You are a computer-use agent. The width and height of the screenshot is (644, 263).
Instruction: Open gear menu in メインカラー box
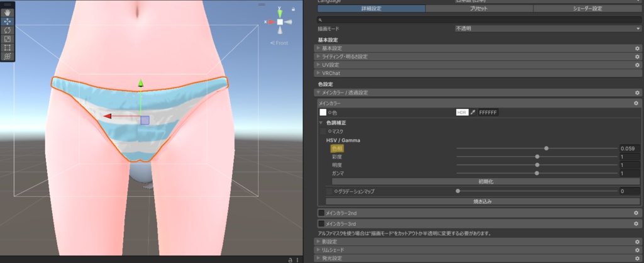(x=636, y=104)
